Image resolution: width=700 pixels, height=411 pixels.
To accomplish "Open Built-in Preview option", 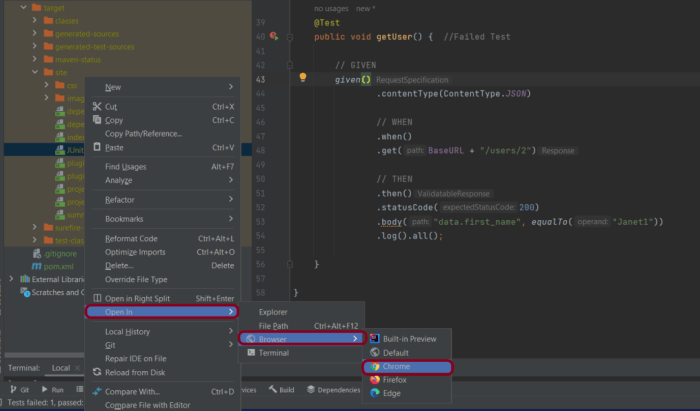I will click(x=408, y=339).
